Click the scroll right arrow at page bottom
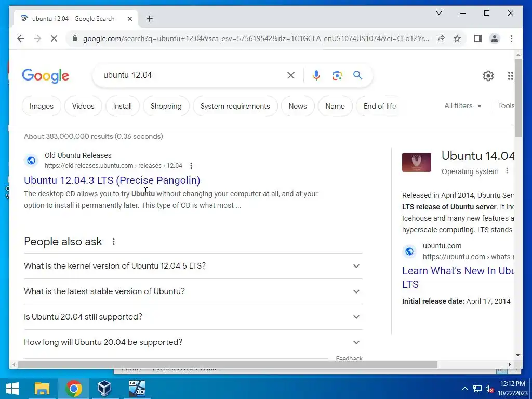 point(509,364)
